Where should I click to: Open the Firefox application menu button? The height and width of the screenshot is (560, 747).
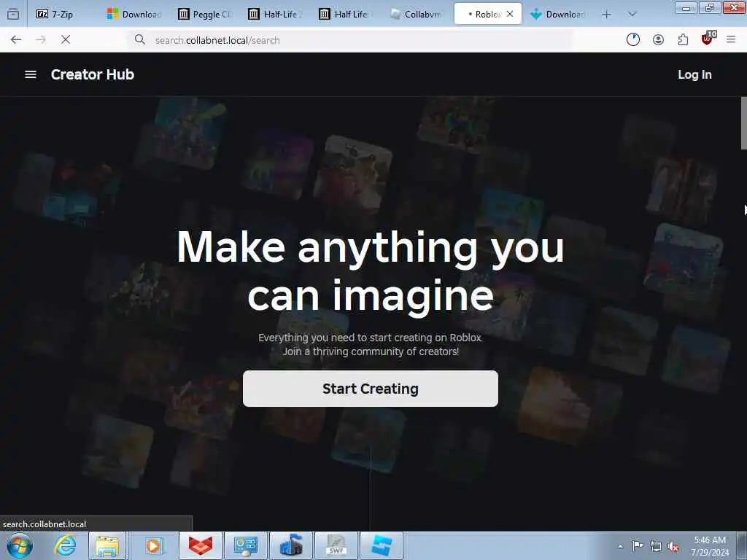pyautogui.click(x=731, y=40)
